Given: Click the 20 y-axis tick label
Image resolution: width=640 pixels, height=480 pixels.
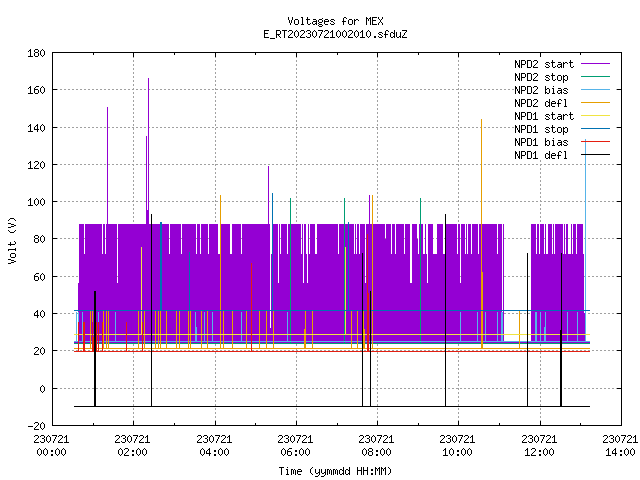Looking at the screenshot, I should tap(39, 351).
